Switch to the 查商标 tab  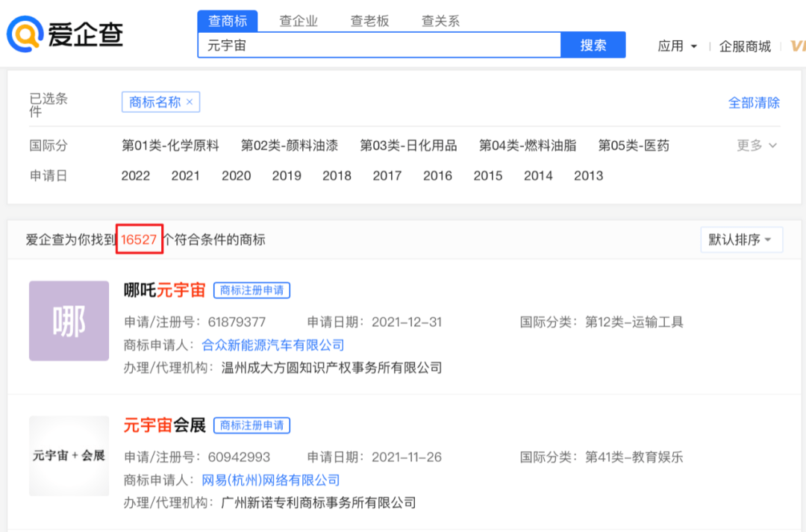[227, 21]
